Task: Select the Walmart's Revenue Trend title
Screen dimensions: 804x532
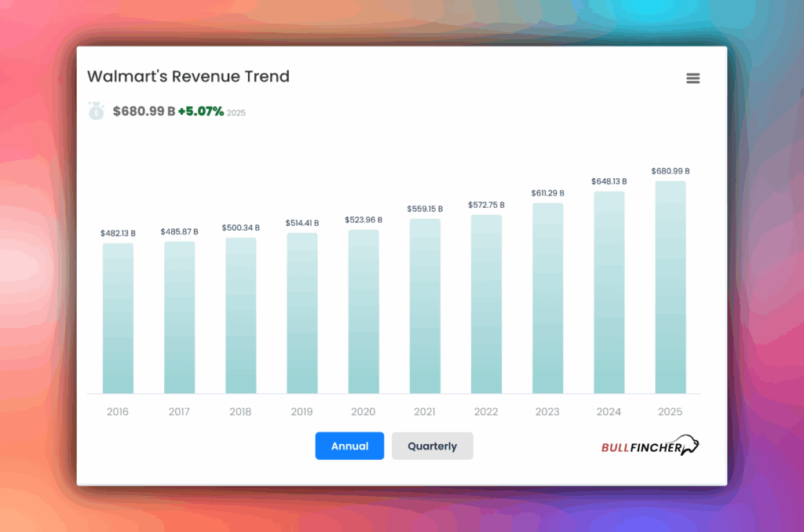Action: [x=188, y=76]
